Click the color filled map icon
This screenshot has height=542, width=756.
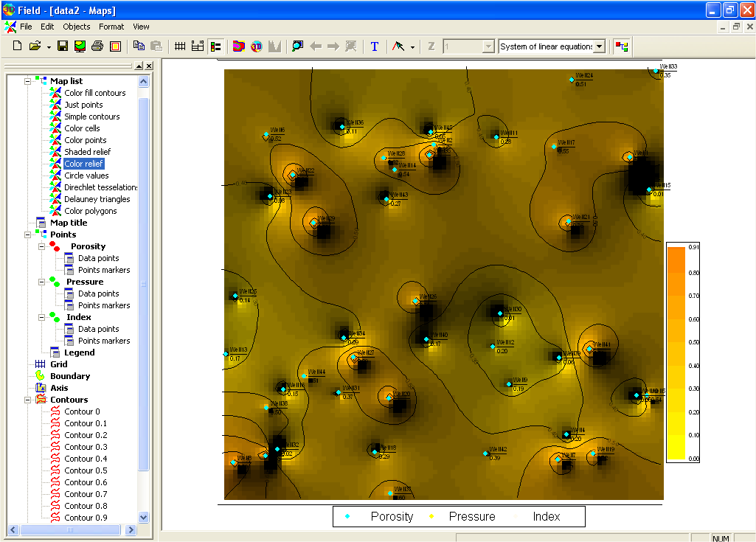tap(239, 46)
